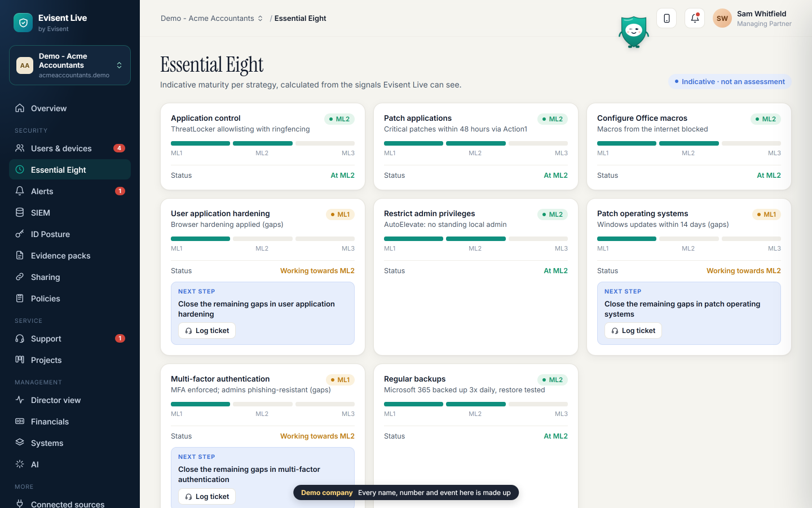This screenshot has width=812, height=508.
Task: Click the Indicative · not an assessment badge
Action: 730,82
